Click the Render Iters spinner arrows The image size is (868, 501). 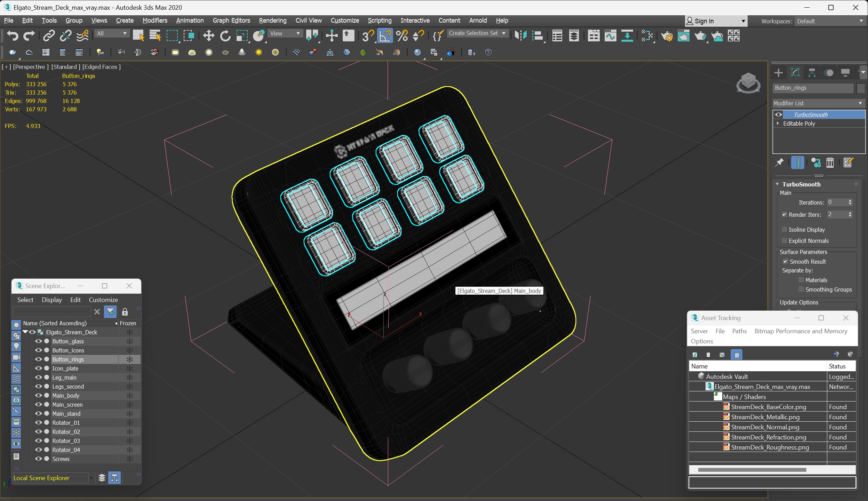click(850, 214)
